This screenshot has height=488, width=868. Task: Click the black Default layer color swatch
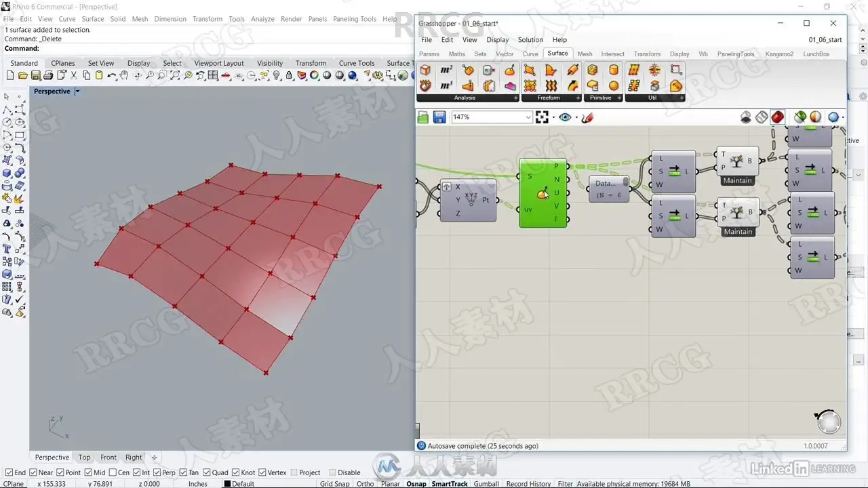pos(227,484)
